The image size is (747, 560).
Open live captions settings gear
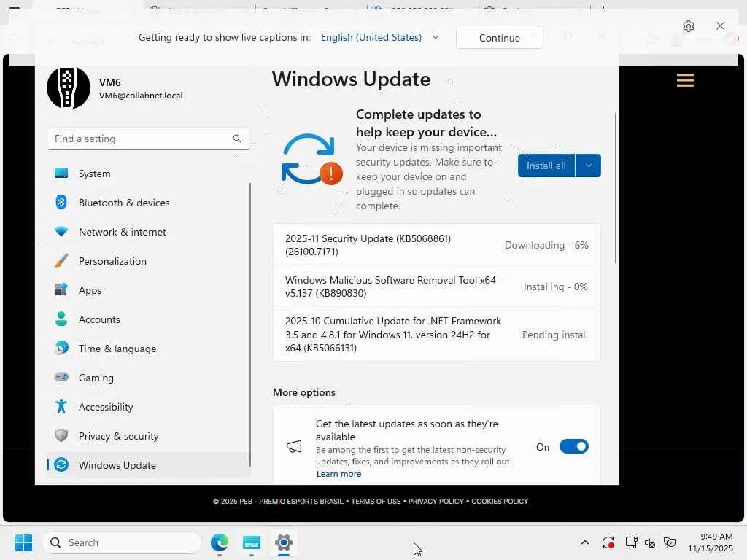(689, 26)
